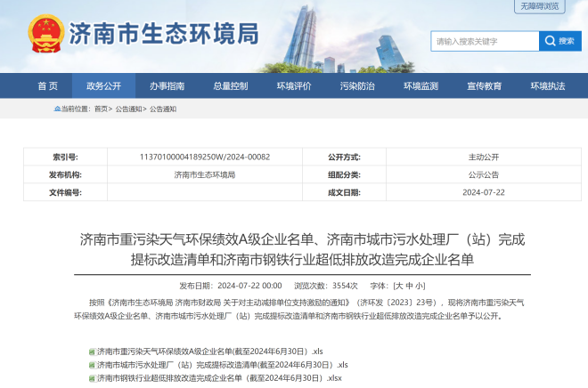This screenshot has width=588, height=388.
Task: Click 首页 in breadcrumb path
Action: 100,109
